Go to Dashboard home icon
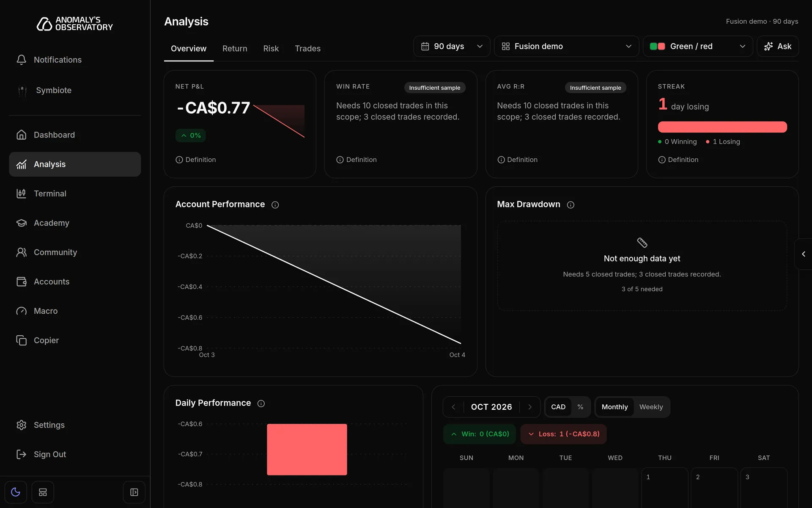The height and width of the screenshot is (508, 812). click(21, 135)
